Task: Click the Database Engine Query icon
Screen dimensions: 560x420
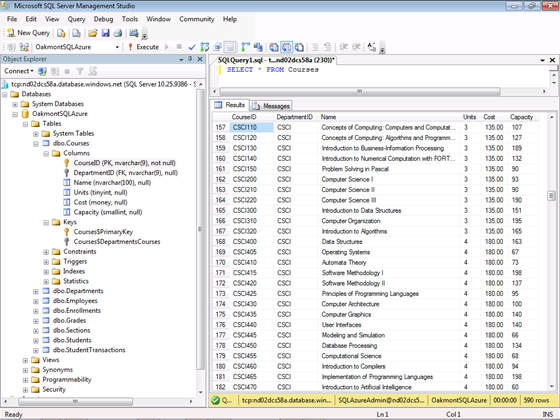Action: pyautogui.click(x=61, y=33)
